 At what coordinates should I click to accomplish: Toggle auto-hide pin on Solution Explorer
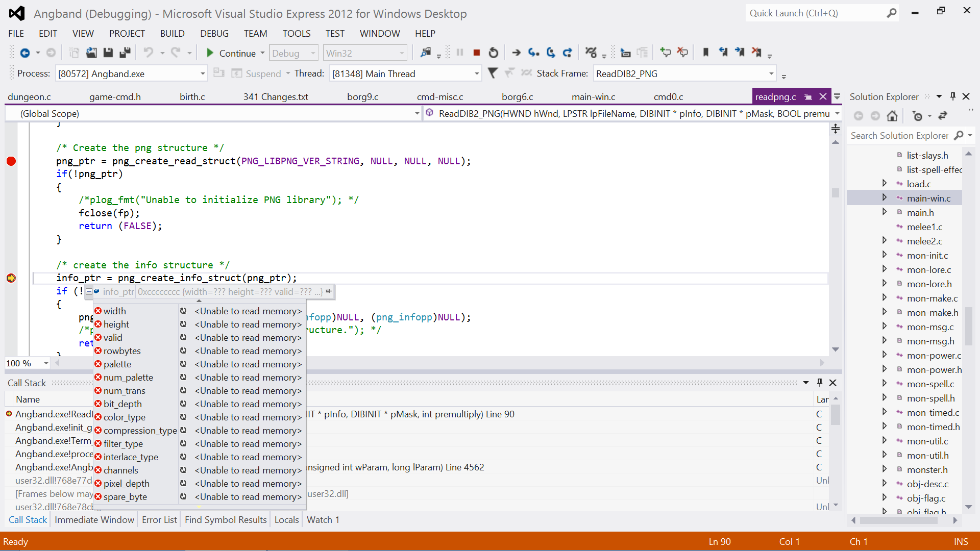point(952,96)
